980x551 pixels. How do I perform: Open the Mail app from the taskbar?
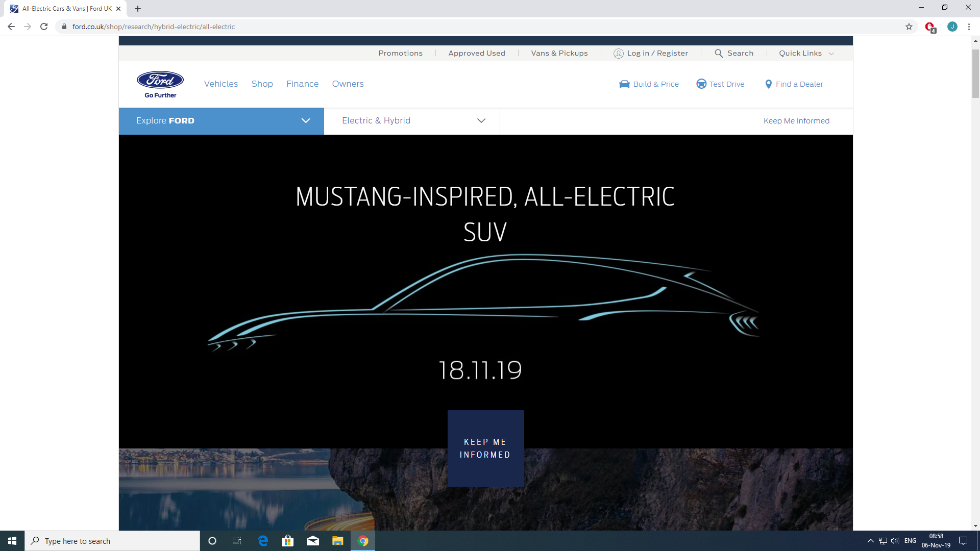[x=313, y=541]
